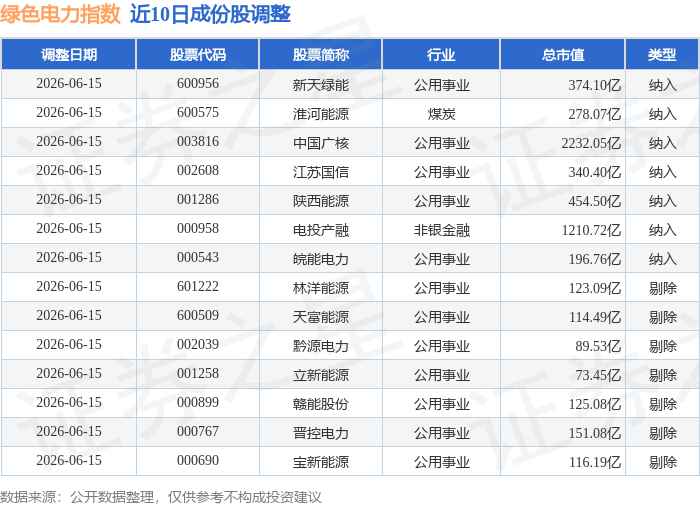Select the 淮河能源 stock name

click(321, 113)
